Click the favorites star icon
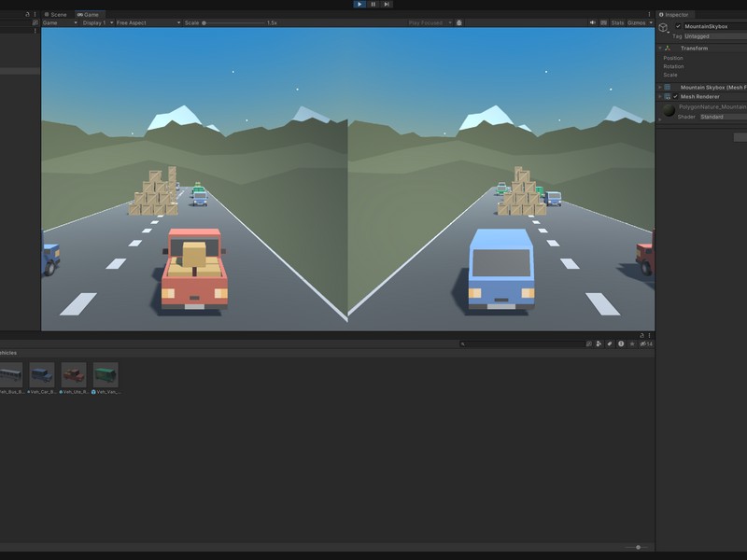 (x=632, y=343)
